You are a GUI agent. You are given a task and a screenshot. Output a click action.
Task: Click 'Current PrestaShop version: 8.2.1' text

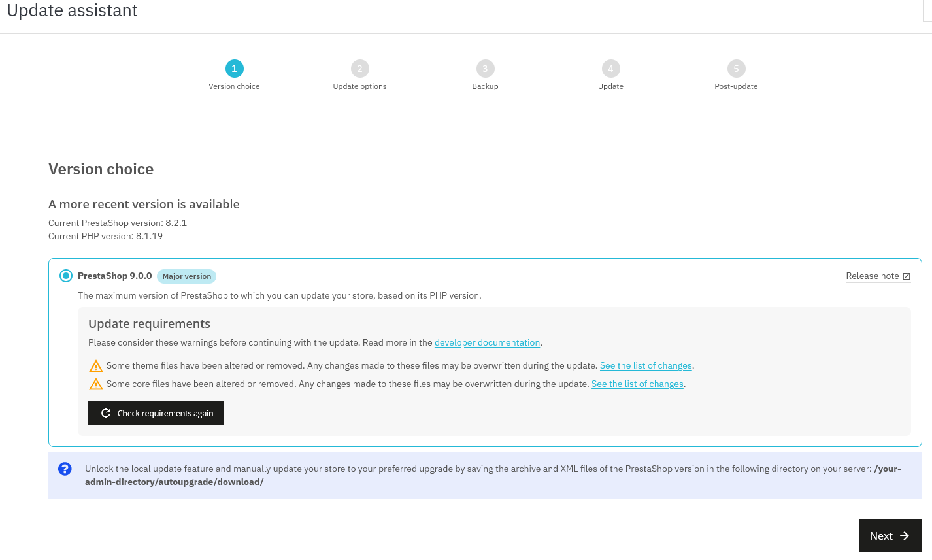tap(118, 223)
